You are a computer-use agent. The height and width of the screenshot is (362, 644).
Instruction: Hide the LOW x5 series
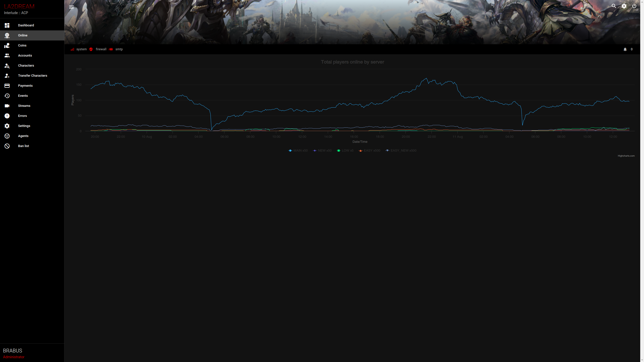coord(347,151)
